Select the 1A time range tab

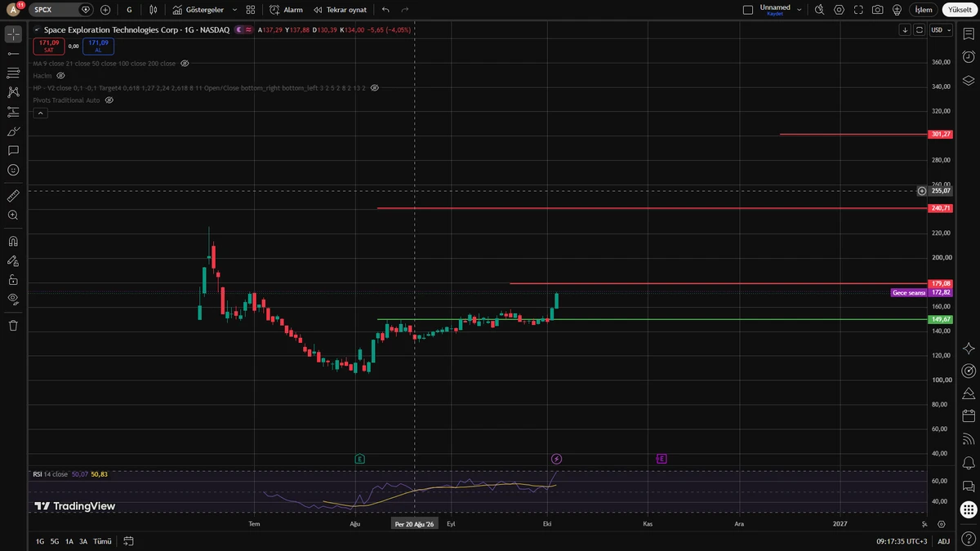coord(69,541)
